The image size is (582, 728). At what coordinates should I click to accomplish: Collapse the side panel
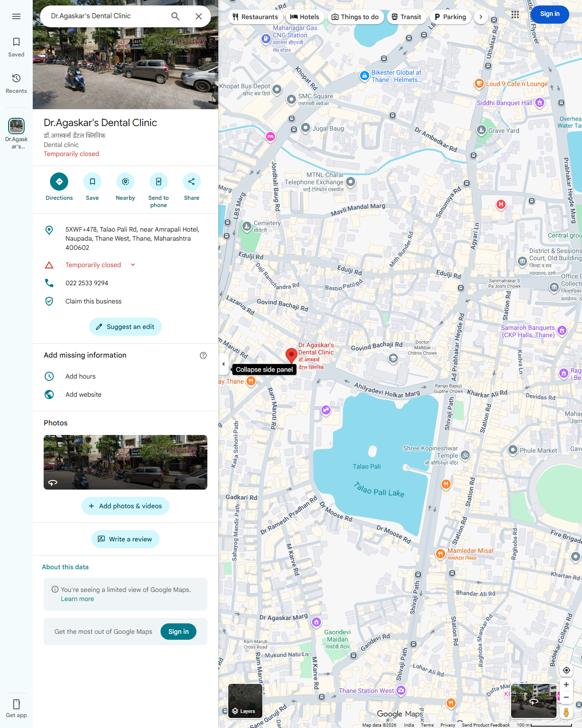(x=223, y=364)
